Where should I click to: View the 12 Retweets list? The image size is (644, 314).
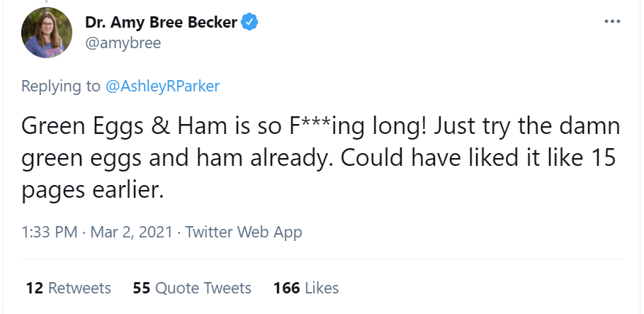pyautogui.click(x=68, y=288)
